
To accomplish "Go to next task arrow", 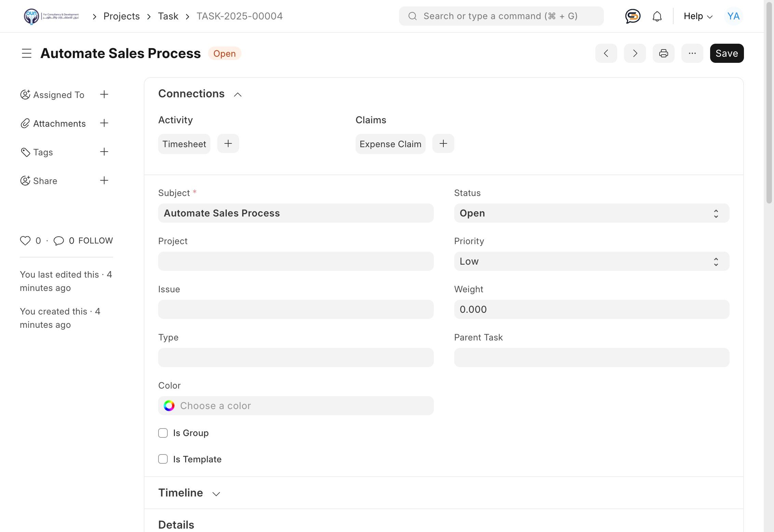I will click(635, 53).
